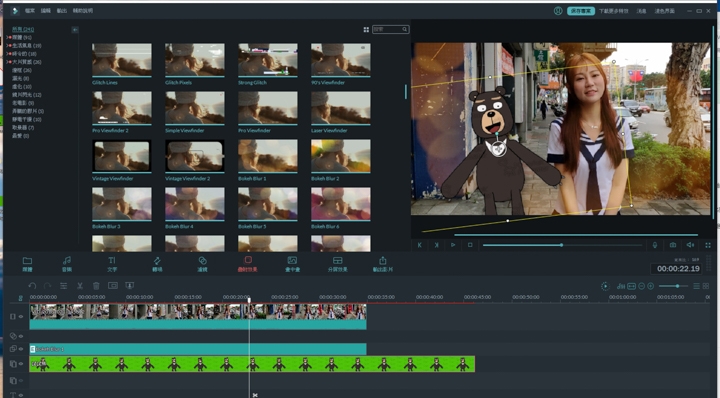The image size is (720, 398).
Task: Open the 檔案 menu
Action: (x=30, y=11)
